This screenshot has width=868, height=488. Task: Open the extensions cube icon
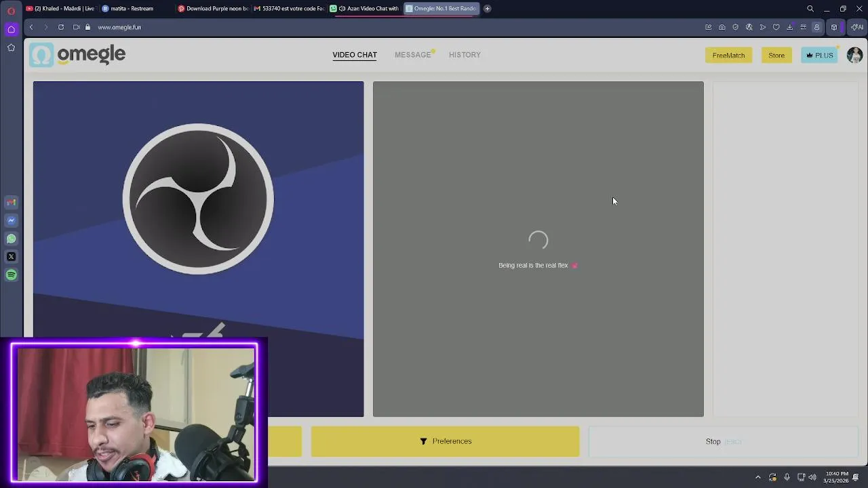click(834, 27)
